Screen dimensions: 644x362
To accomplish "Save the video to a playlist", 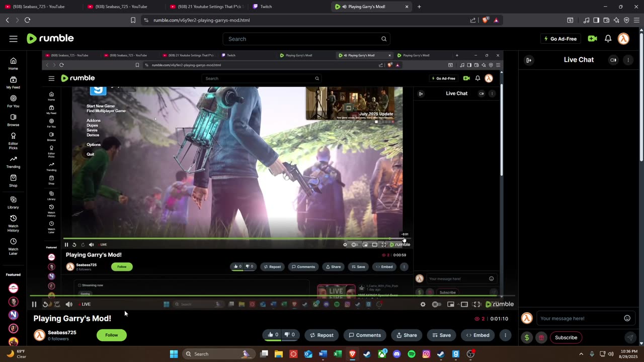I will pos(442,335).
